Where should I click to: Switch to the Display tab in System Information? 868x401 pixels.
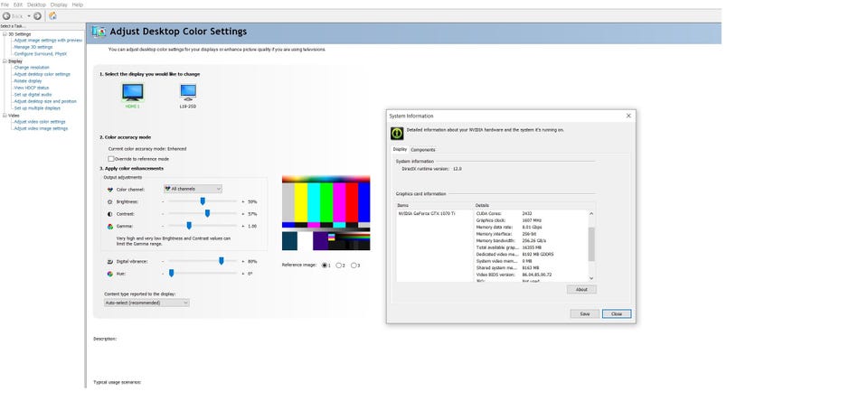[x=400, y=149]
